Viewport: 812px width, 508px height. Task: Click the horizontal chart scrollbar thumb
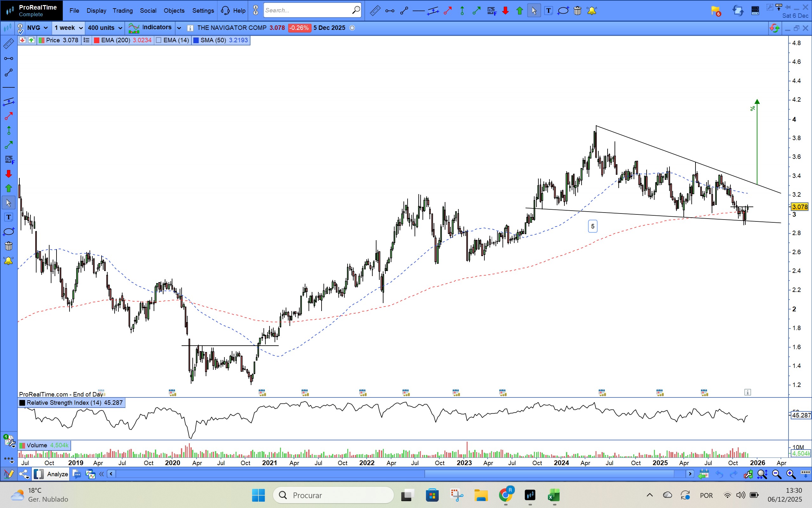point(549,474)
